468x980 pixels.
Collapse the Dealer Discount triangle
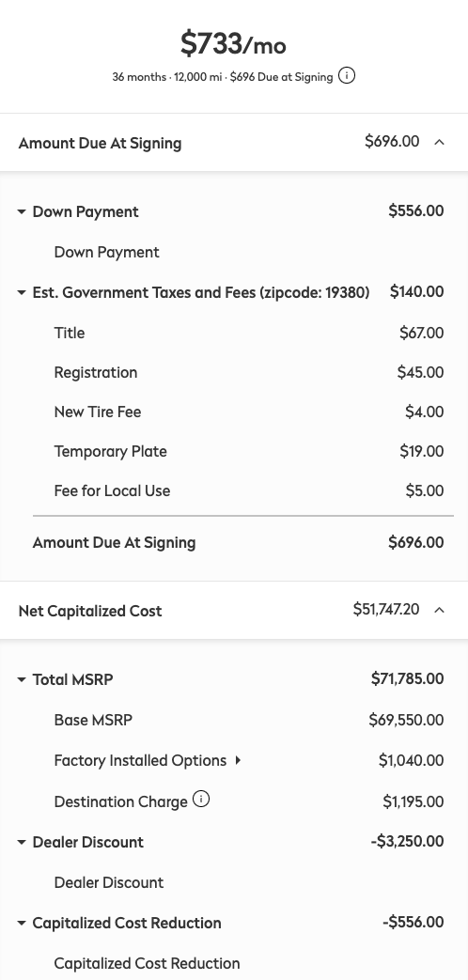pos(22,843)
